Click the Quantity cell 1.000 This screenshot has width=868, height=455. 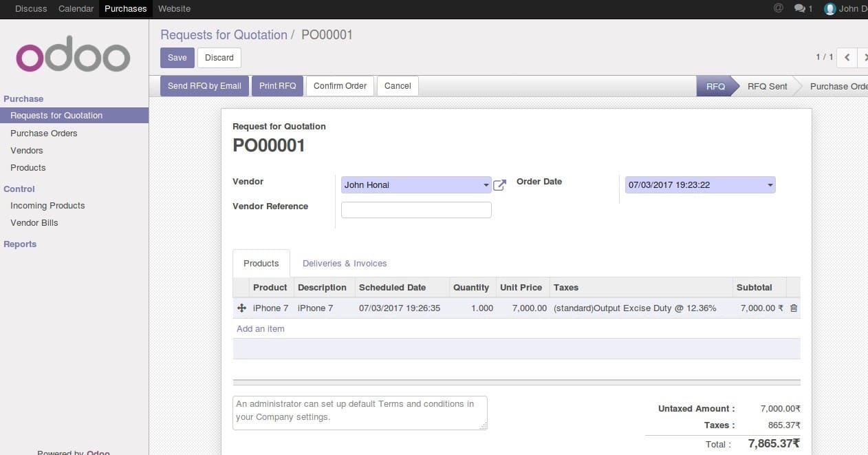coord(473,308)
